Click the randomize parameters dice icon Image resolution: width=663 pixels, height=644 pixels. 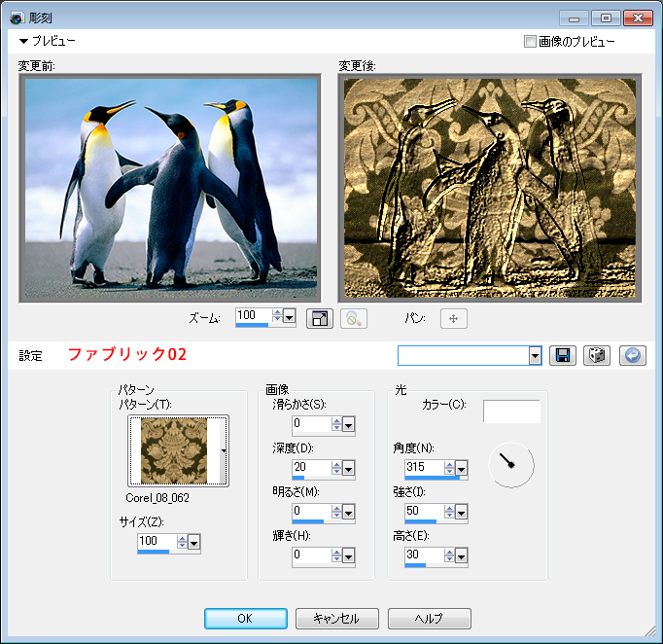597,355
